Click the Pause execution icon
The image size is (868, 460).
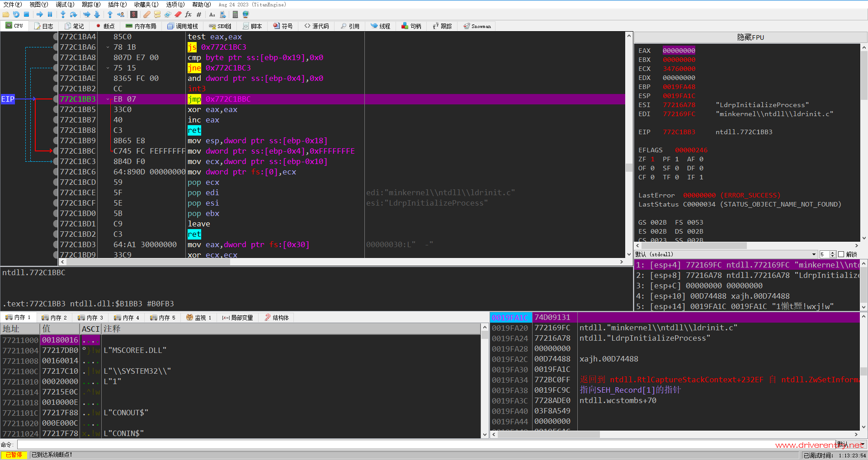[50, 14]
